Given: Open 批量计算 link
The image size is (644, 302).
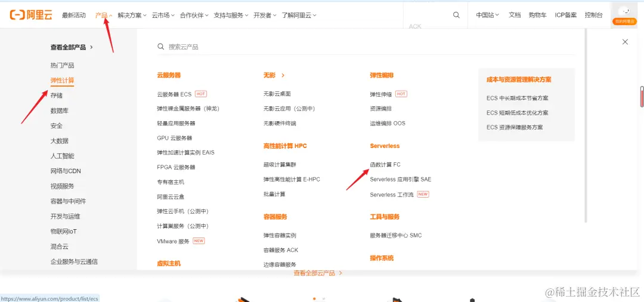Looking at the screenshot, I should (274, 194).
